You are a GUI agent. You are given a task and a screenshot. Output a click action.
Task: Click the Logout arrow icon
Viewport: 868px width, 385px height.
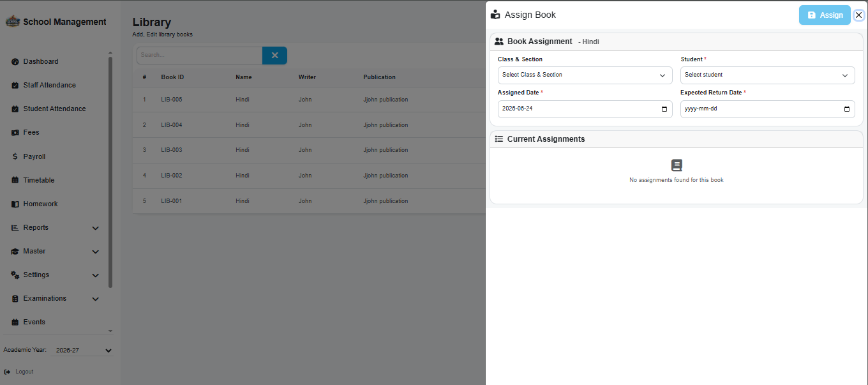[x=7, y=372]
